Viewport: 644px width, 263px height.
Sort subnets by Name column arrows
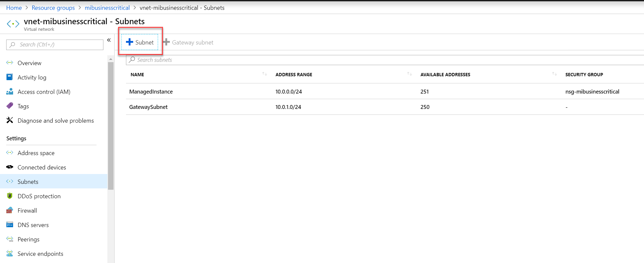(x=264, y=74)
